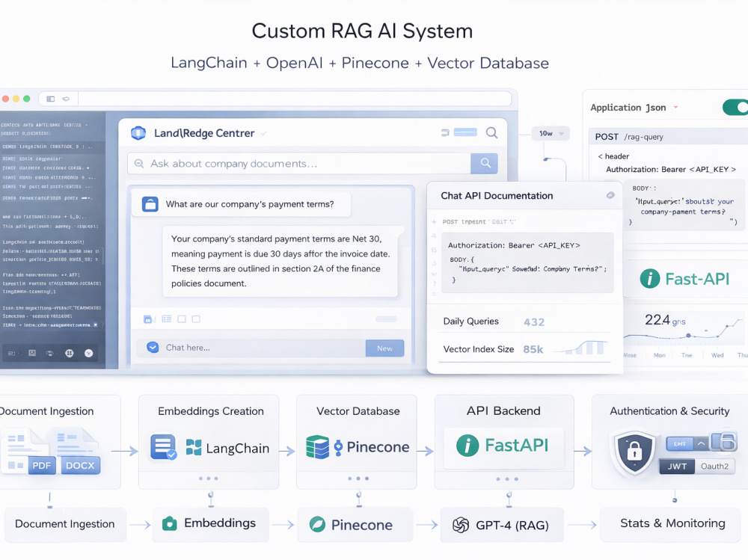
Task: Click the grey pill under the chat answer
Action: click(386, 319)
